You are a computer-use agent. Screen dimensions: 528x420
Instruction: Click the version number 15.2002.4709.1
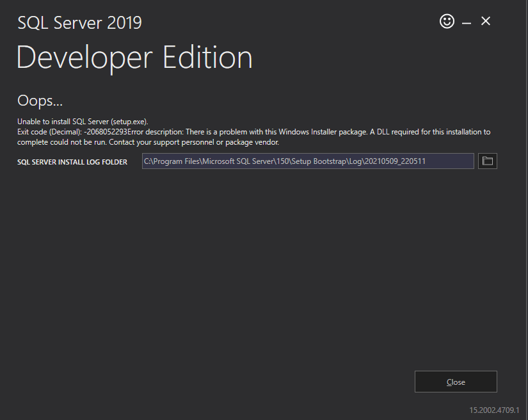tap(493, 409)
